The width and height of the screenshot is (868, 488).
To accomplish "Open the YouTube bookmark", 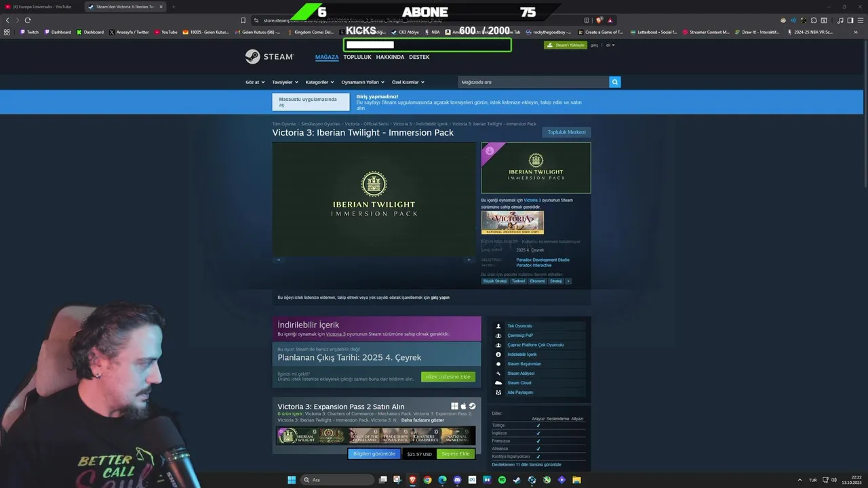I will point(166,32).
